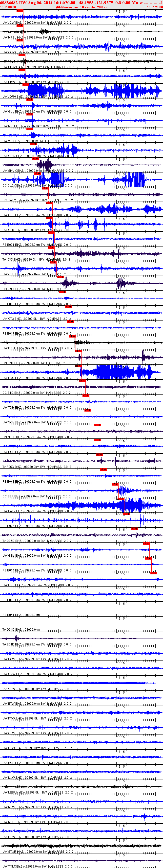This screenshot has height=868, width=163.
Task: Click the 16:15:24.00 end time label
Action: tap(155, 7)
